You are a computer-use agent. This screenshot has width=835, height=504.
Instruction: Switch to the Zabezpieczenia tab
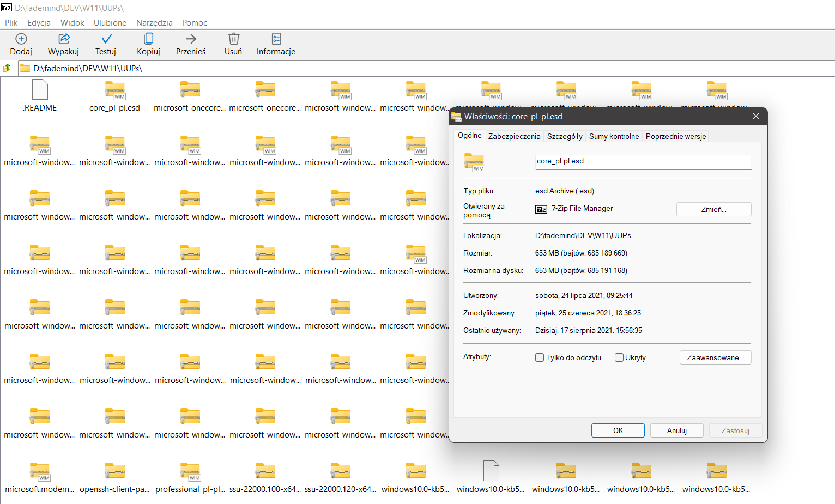point(514,136)
